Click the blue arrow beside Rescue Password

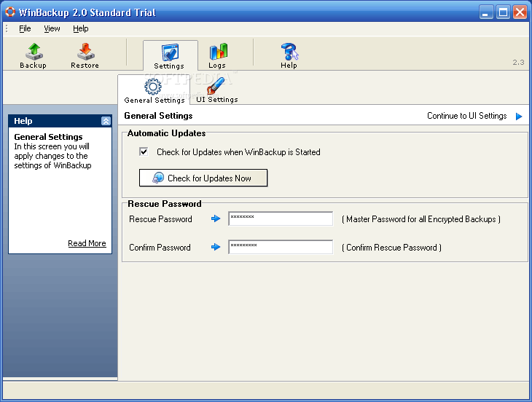click(216, 219)
